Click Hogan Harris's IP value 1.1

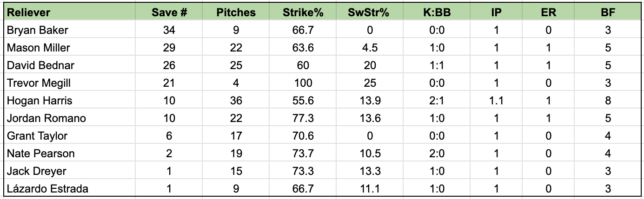pyautogui.click(x=496, y=101)
